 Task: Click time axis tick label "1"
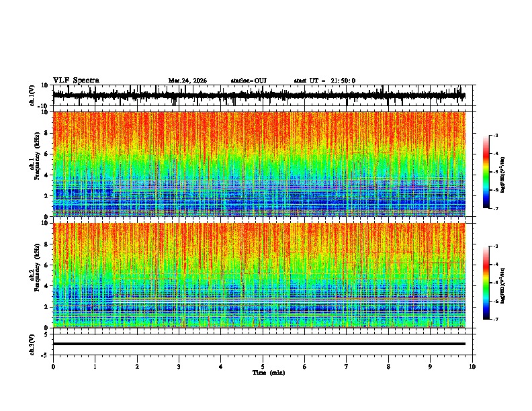click(95, 367)
